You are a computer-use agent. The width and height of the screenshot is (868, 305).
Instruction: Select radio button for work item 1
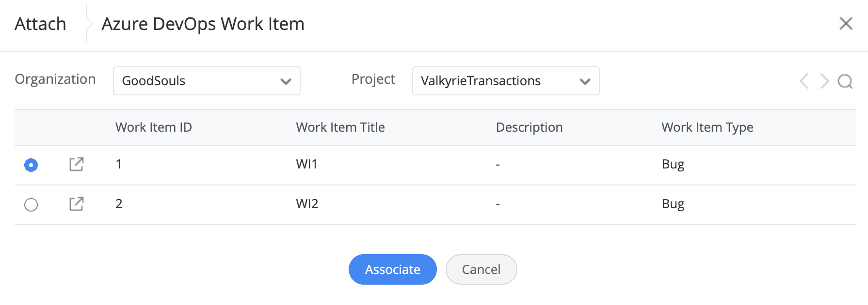31,165
